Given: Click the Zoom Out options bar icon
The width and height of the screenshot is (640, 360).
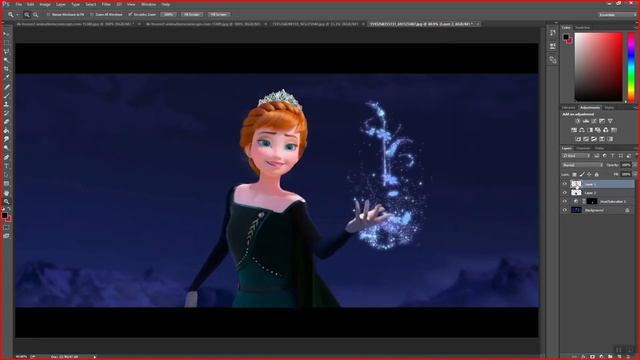Looking at the screenshot, I should pyautogui.click(x=36, y=15).
